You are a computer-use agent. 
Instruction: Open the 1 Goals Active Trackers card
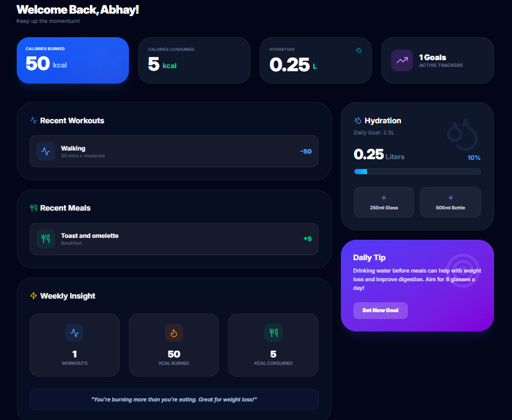pyautogui.click(x=437, y=60)
